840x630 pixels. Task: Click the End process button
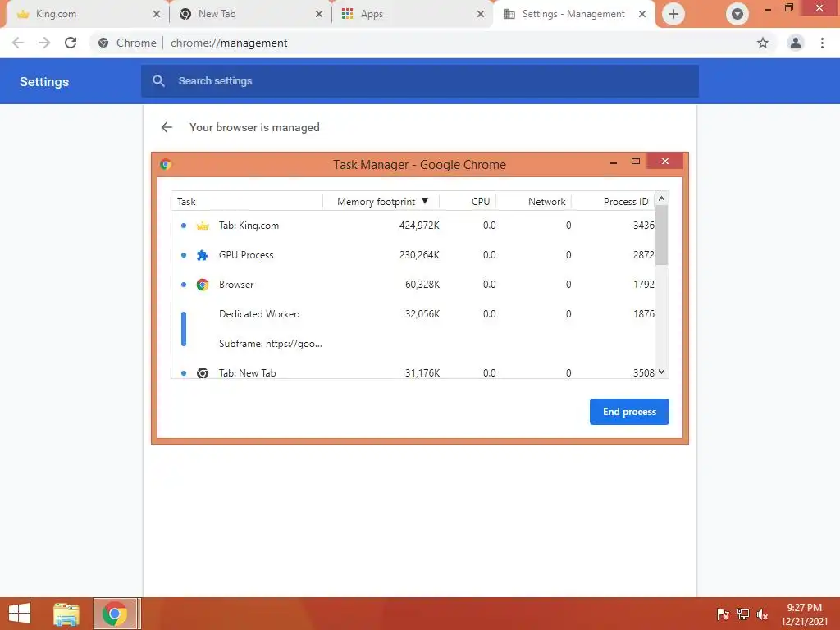click(629, 412)
